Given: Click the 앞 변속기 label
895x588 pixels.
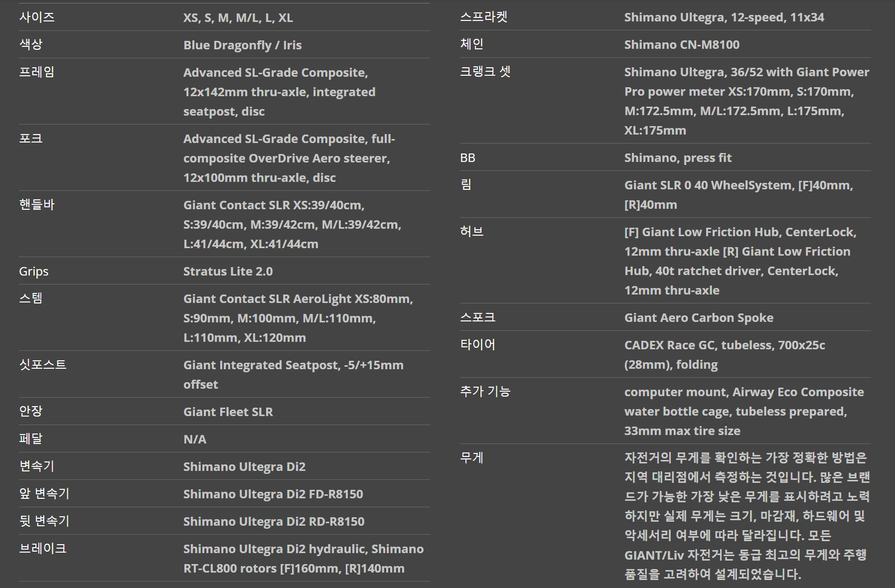Looking at the screenshot, I should click(44, 494).
